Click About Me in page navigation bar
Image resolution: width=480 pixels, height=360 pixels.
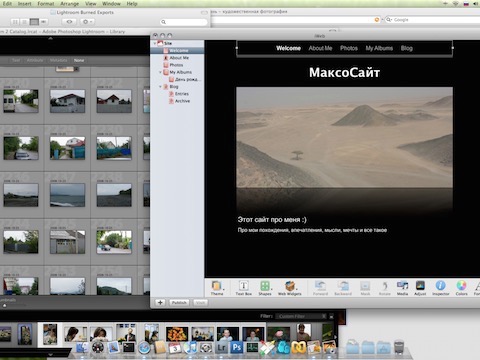point(320,48)
